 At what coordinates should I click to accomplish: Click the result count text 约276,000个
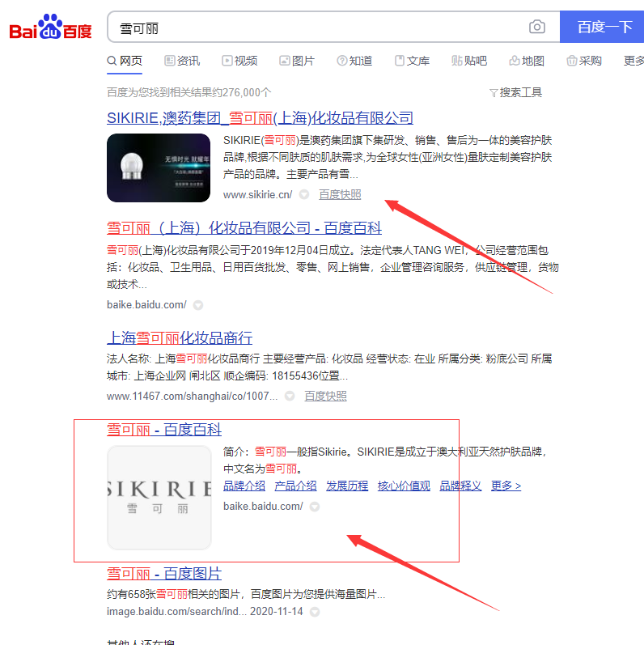[246, 92]
